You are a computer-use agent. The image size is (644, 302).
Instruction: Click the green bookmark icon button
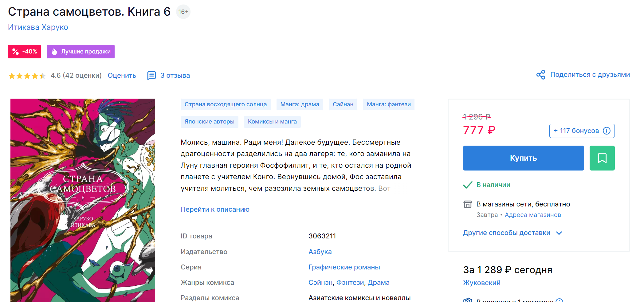point(602,158)
